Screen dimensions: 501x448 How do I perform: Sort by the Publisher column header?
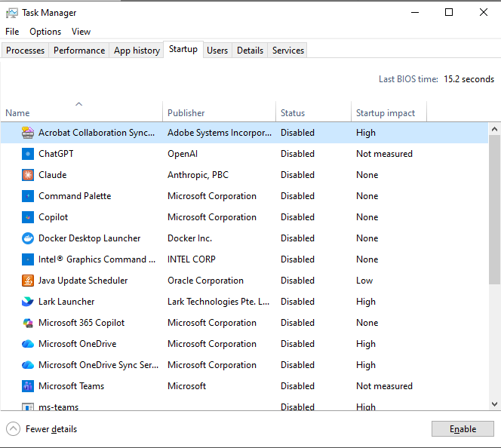(x=219, y=112)
